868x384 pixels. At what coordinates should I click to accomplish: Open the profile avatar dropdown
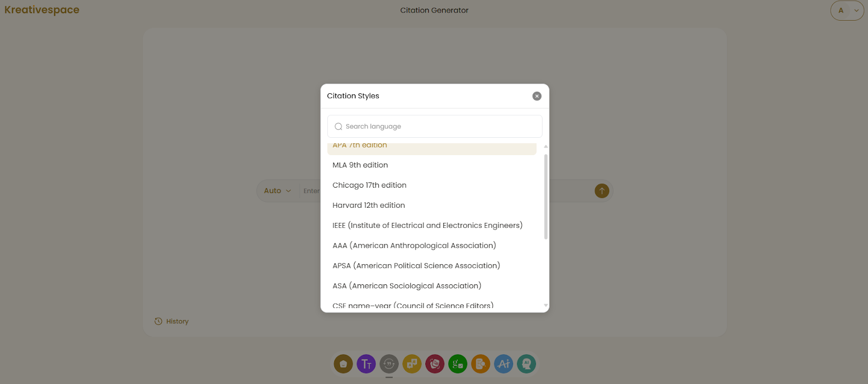pyautogui.click(x=847, y=10)
